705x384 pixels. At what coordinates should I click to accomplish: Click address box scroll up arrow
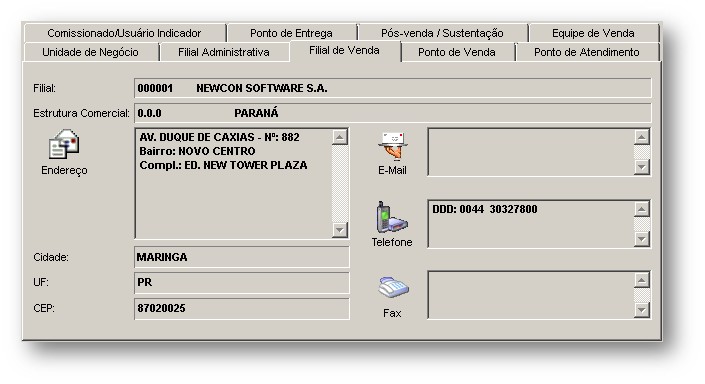click(x=340, y=137)
